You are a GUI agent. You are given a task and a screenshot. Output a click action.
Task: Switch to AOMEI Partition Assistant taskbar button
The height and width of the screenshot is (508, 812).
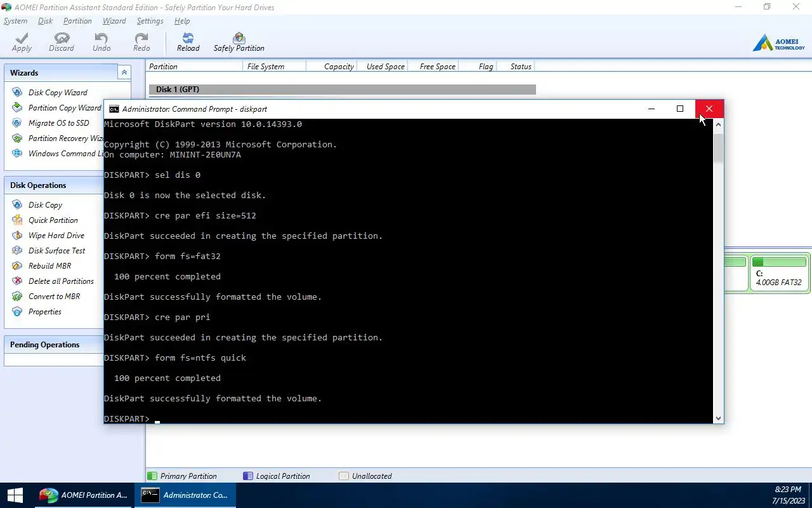pyautogui.click(x=83, y=495)
